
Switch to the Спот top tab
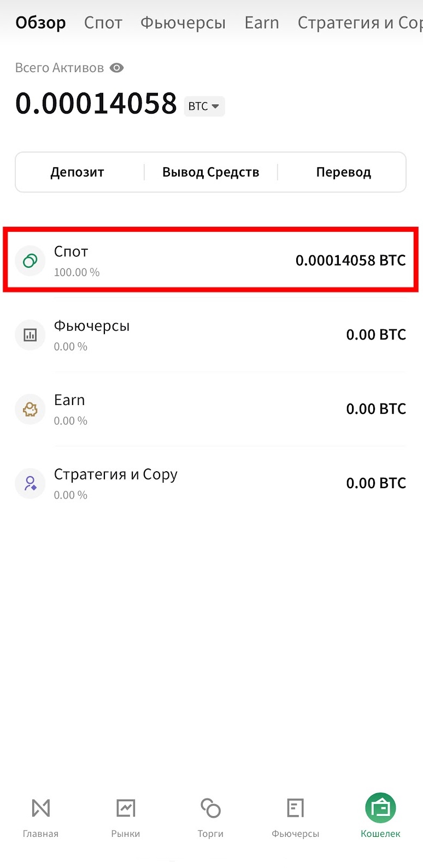click(103, 23)
